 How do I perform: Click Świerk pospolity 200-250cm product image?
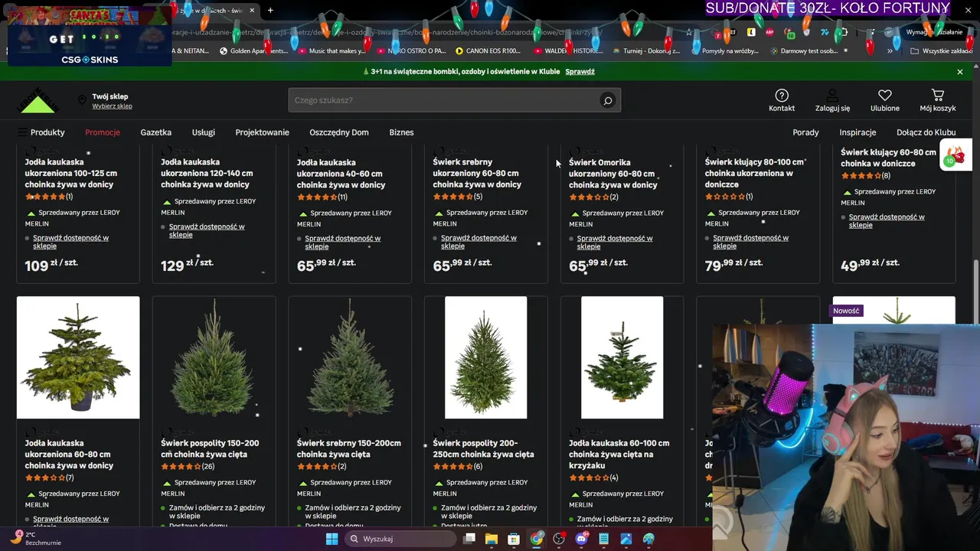485,357
